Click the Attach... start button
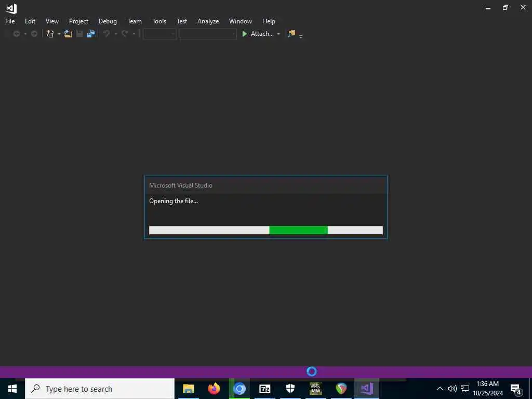The height and width of the screenshot is (399, 532). pos(258,34)
